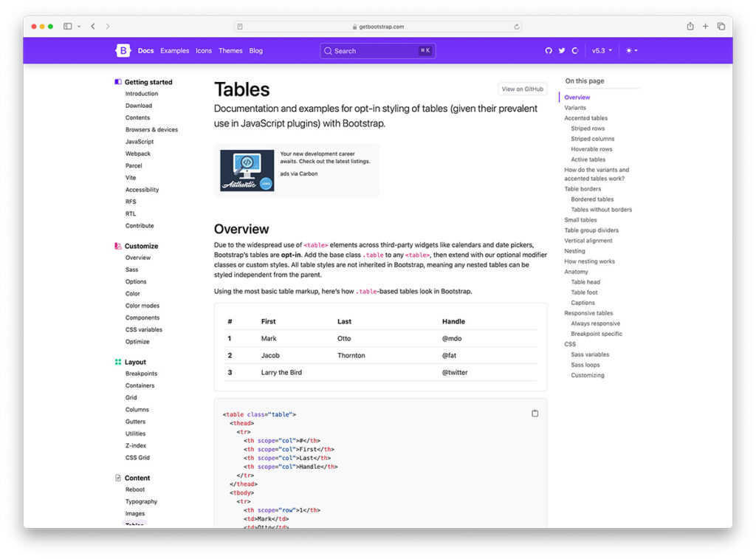Screen dimensions: 756x559
Task: Open the Examples nav item
Action: point(174,51)
